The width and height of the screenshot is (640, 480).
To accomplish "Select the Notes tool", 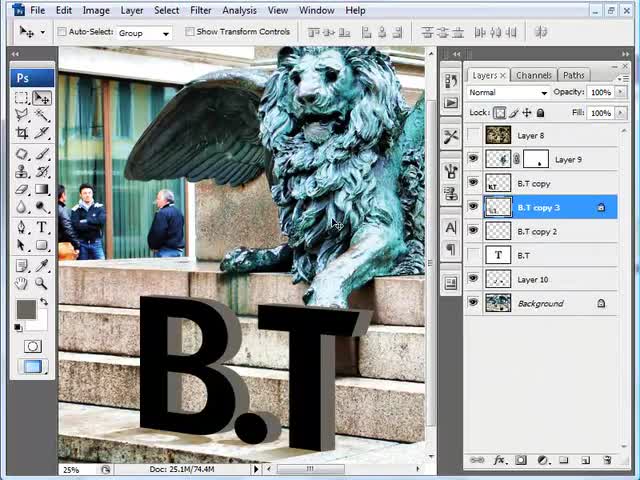I will pos(22,266).
